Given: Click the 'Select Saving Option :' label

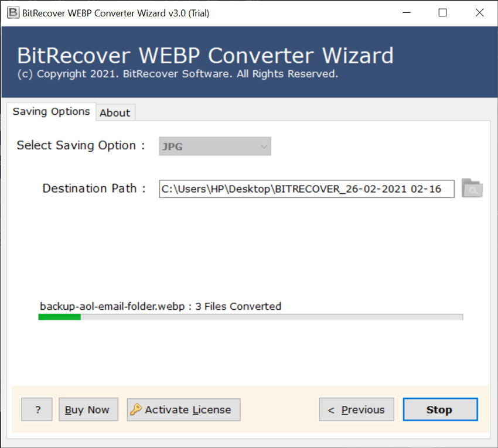Looking at the screenshot, I should (81, 145).
